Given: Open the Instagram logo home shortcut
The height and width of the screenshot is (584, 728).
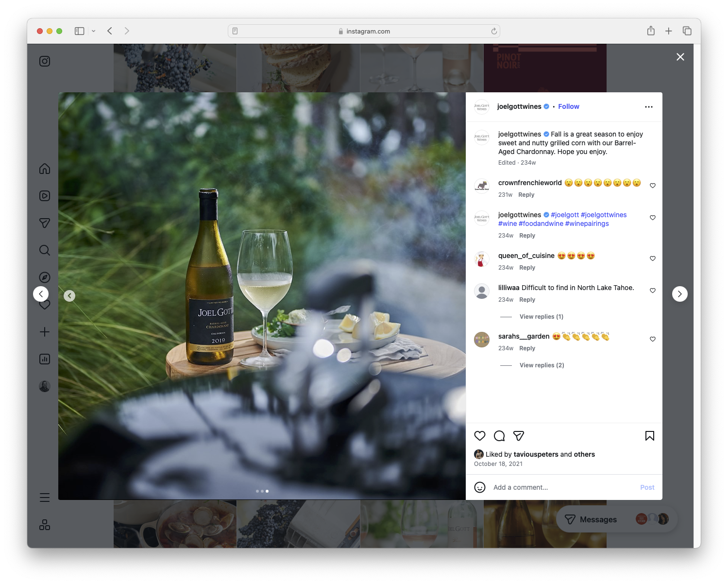Looking at the screenshot, I should coord(44,61).
